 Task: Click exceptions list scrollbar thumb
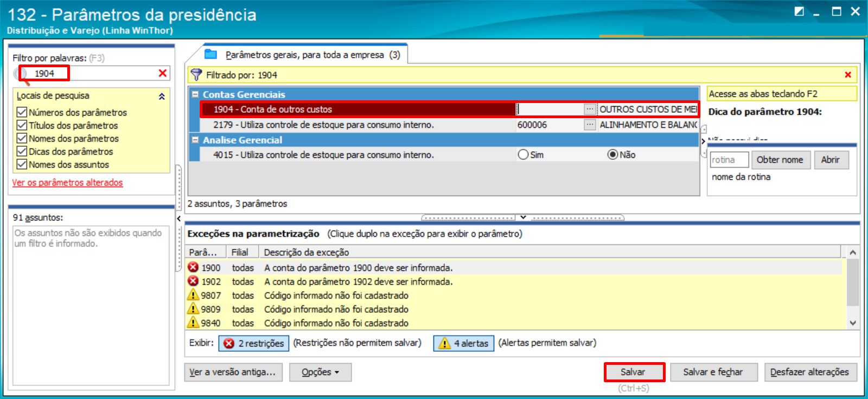[853, 282]
